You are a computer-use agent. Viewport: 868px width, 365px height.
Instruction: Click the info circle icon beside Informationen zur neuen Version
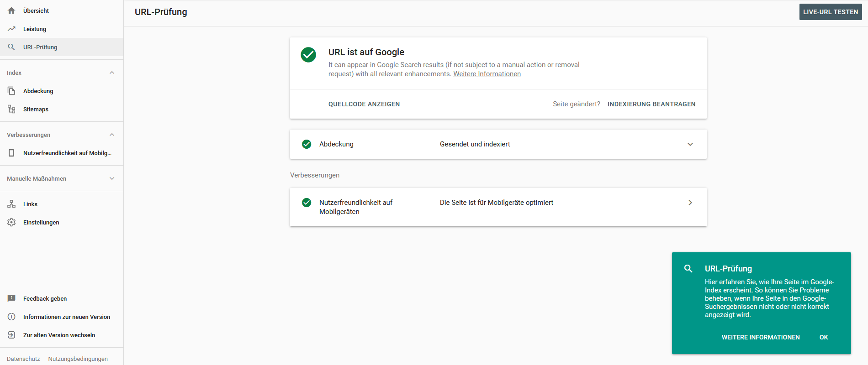coord(11,317)
